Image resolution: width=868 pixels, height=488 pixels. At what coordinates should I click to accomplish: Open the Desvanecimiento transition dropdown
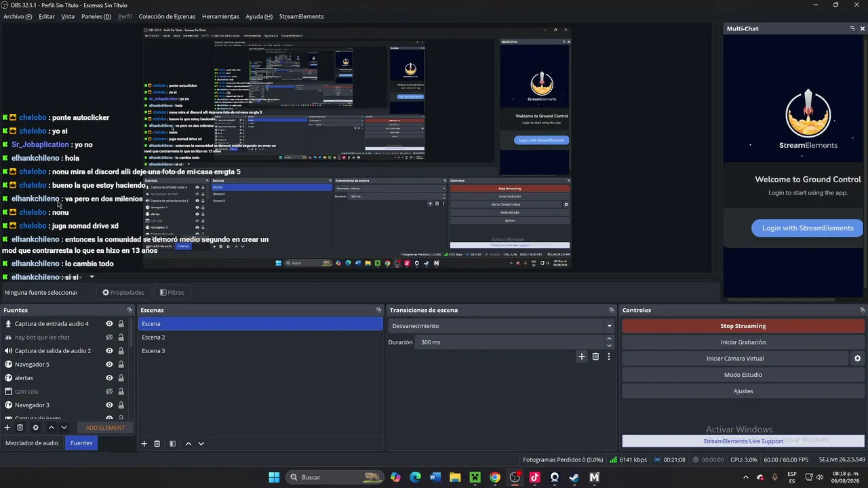(501, 326)
